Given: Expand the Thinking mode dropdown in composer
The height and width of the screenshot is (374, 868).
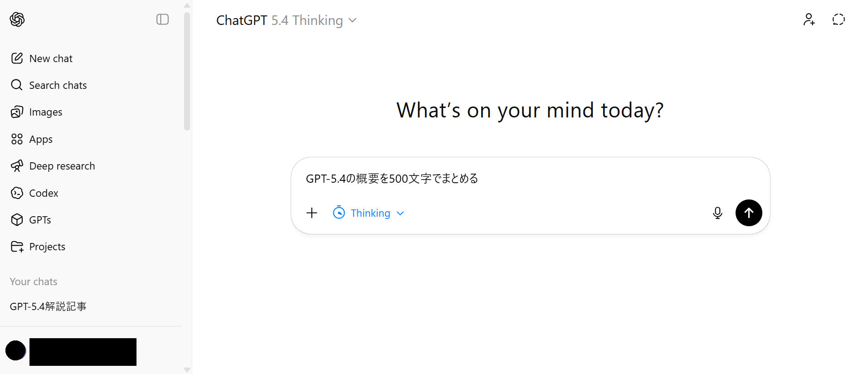Looking at the screenshot, I should [x=368, y=213].
